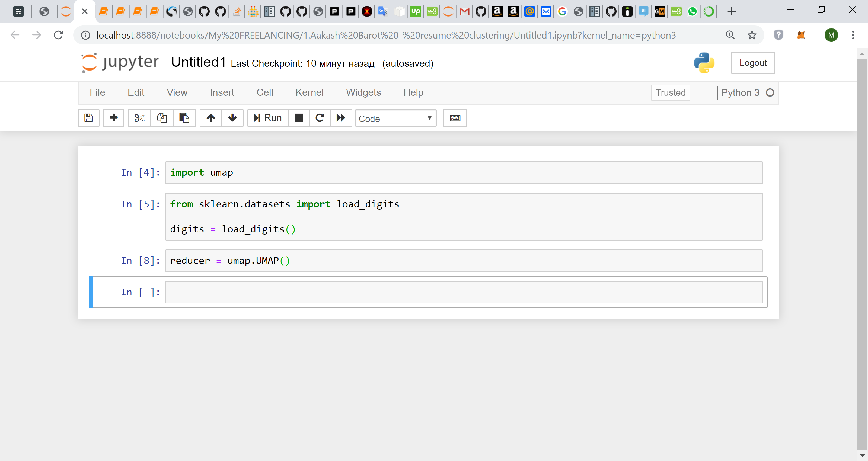Open the Widgets menu
The width and height of the screenshot is (868, 461).
point(363,92)
